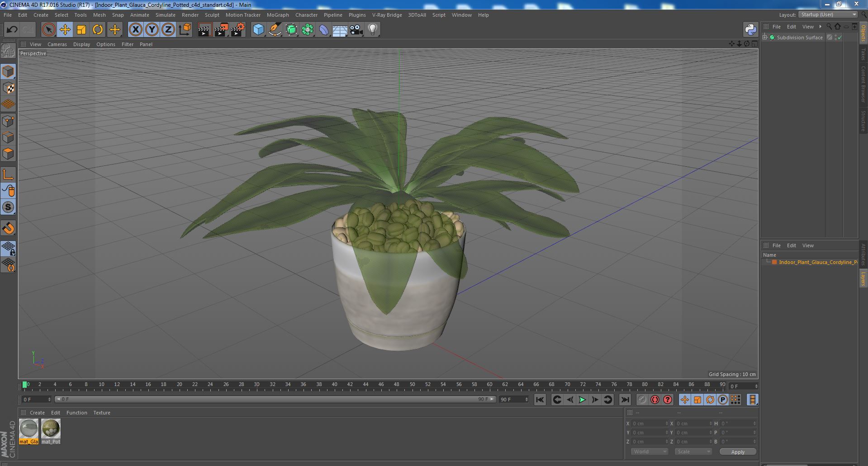This screenshot has width=868, height=466.
Task: Select the mat_Gla material thumbnail
Action: (x=28, y=431)
